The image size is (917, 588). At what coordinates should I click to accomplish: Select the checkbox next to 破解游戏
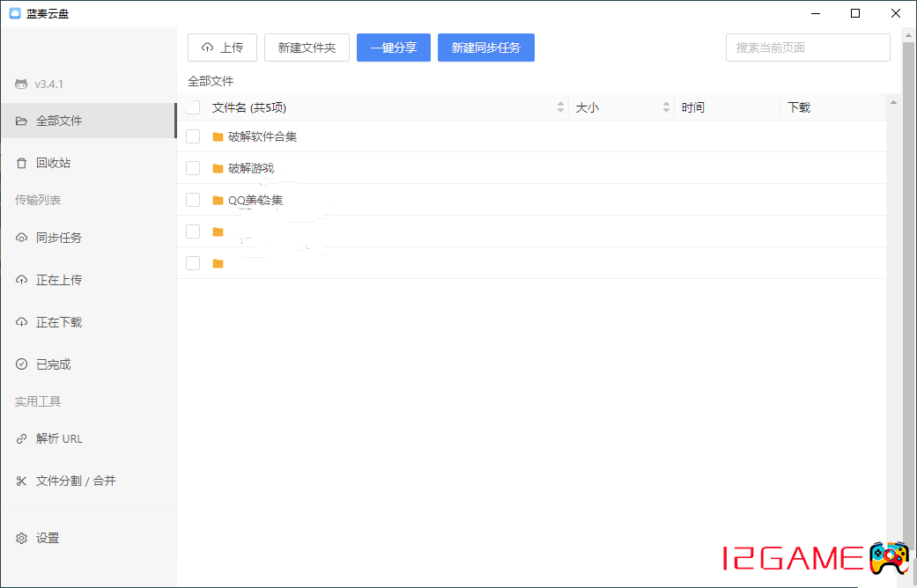coord(193,168)
